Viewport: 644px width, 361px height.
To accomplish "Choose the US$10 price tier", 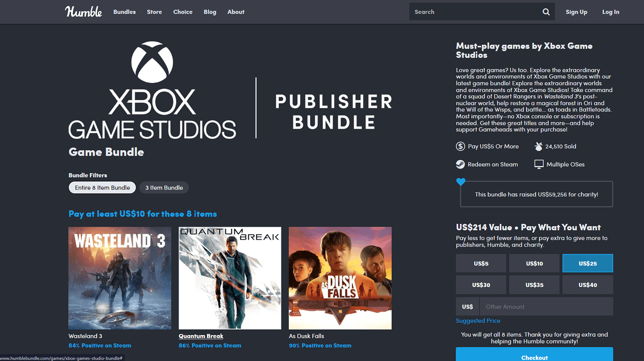I will tap(534, 263).
